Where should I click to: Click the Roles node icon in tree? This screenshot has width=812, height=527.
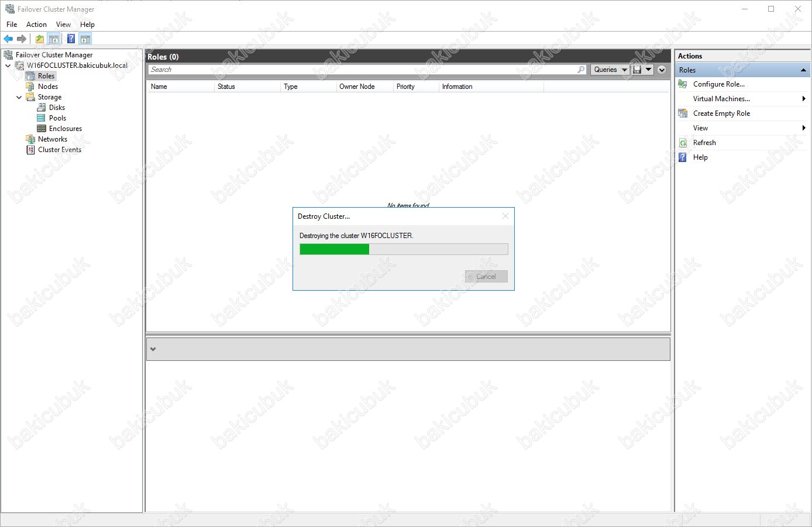30,76
